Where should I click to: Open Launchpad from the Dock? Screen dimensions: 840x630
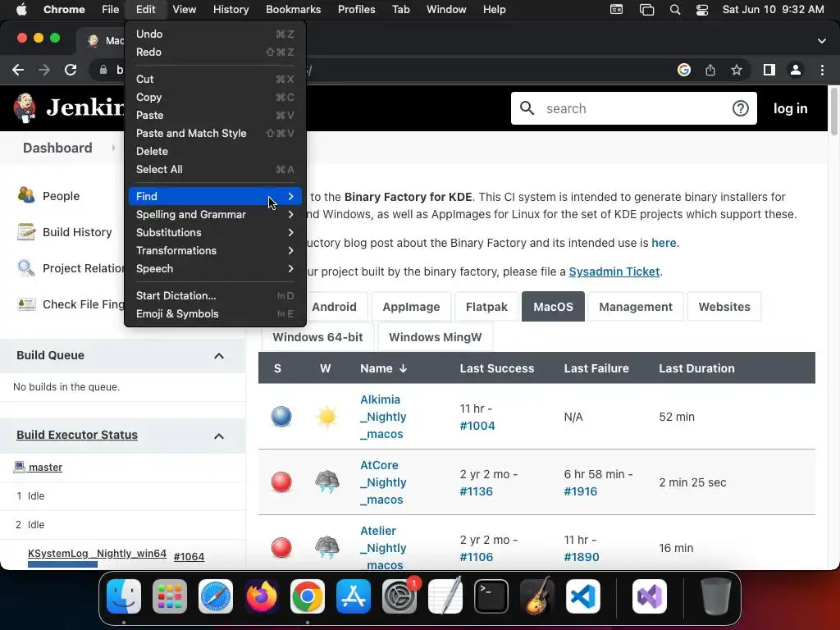(x=170, y=596)
